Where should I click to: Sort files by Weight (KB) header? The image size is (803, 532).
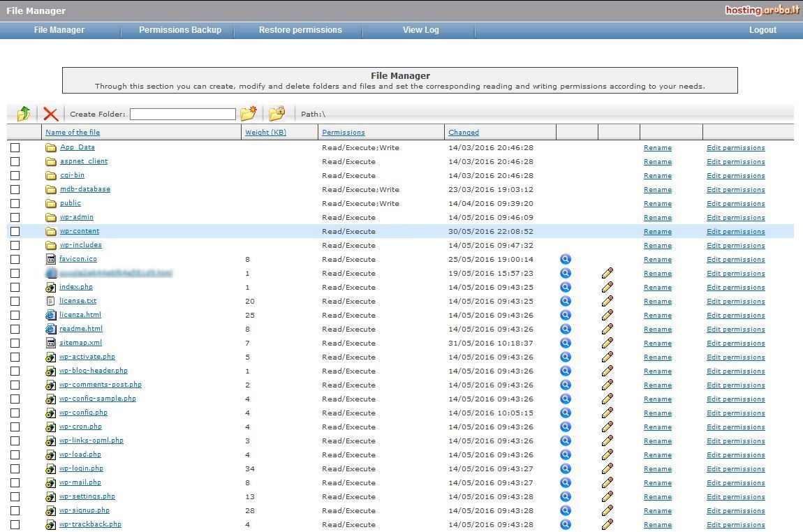point(265,132)
